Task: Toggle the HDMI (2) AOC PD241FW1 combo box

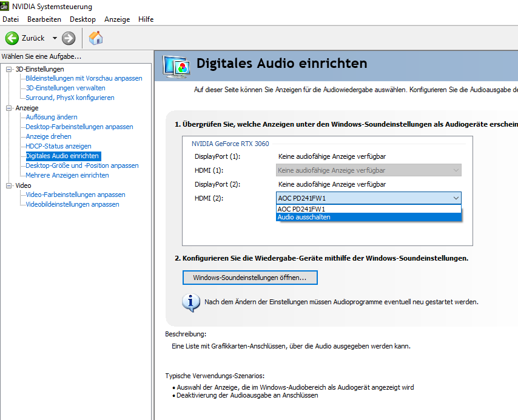Action: [369, 198]
